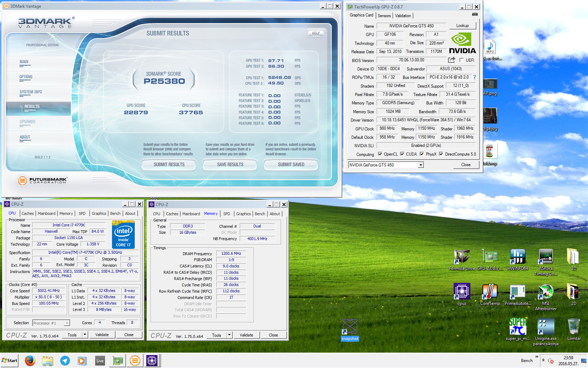Expand the Tools arrow in the Memory tab CPU-Z window
This screenshot has width=588, height=368.
(229, 335)
